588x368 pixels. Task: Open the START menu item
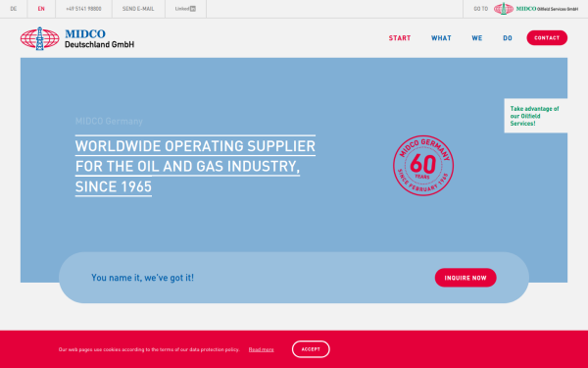tap(400, 38)
